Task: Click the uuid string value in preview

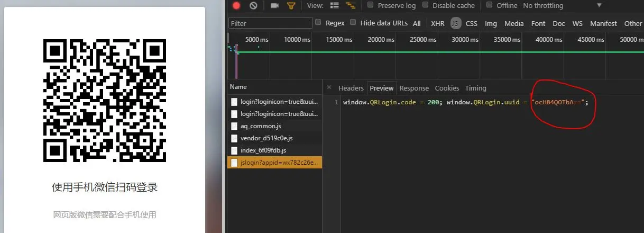Action: click(557, 102)
